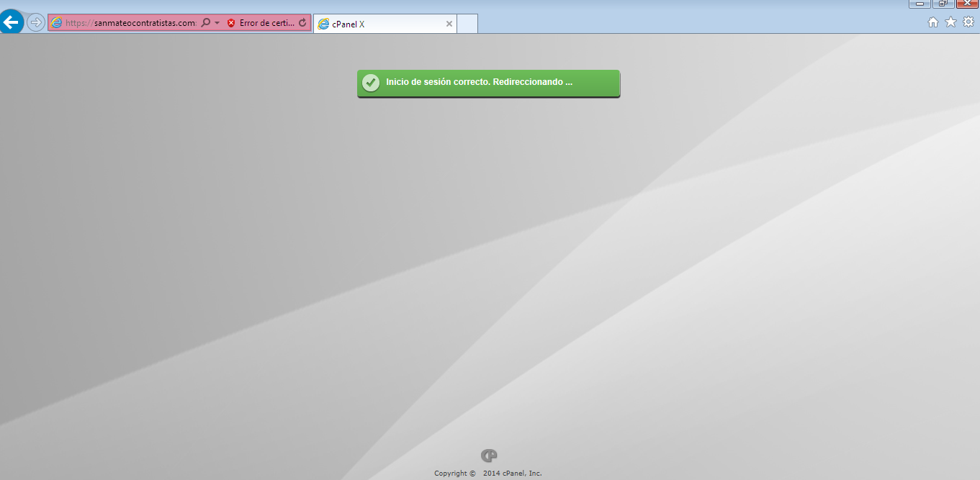Refresh the page with the reload icon
The height and width of the screenshot is (480, 980).
(302, 22)
